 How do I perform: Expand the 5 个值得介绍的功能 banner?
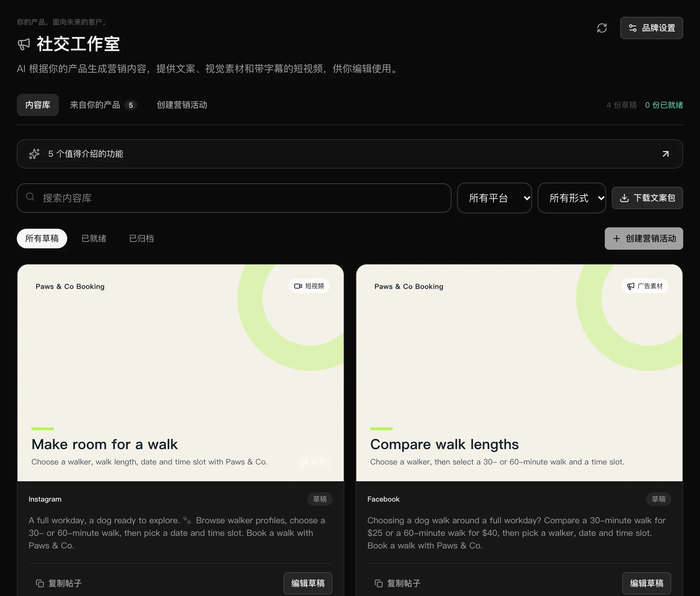[x=350, y=154]
